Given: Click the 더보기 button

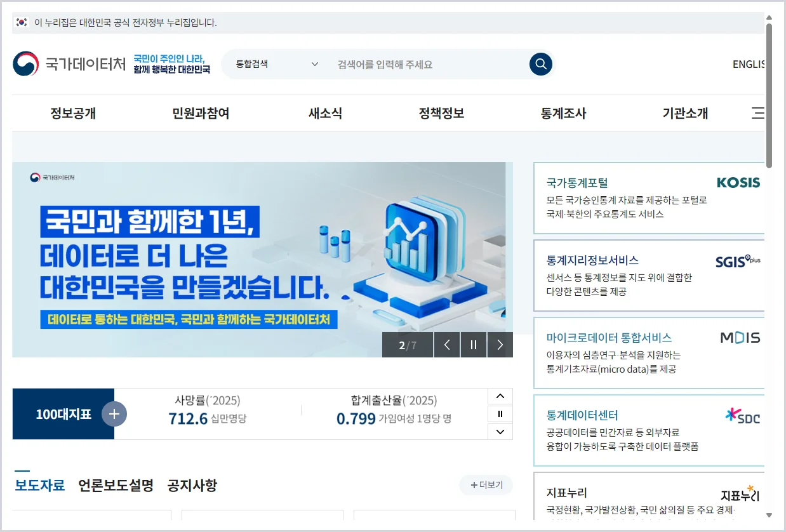Looking at the screenshot, I should coord(486,485).
